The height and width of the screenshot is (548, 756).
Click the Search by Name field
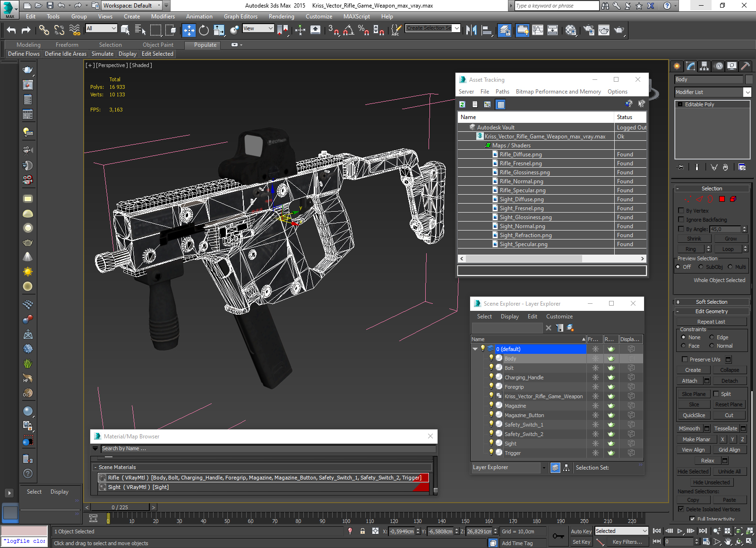pyautogui.click(x=268, y=449)
